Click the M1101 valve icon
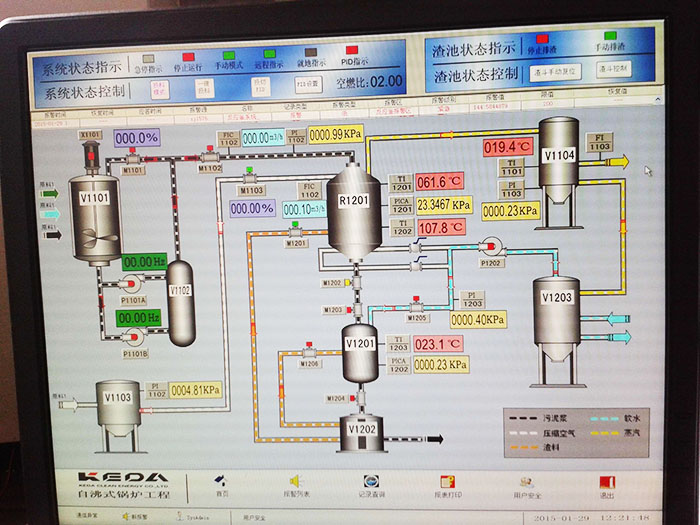The image size is (700, 525). 131,158
